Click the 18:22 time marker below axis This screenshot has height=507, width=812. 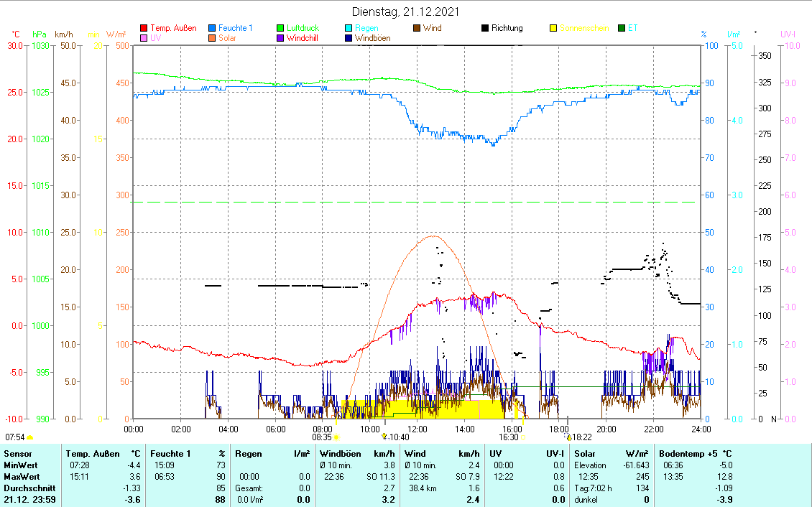tap(569, 437)
